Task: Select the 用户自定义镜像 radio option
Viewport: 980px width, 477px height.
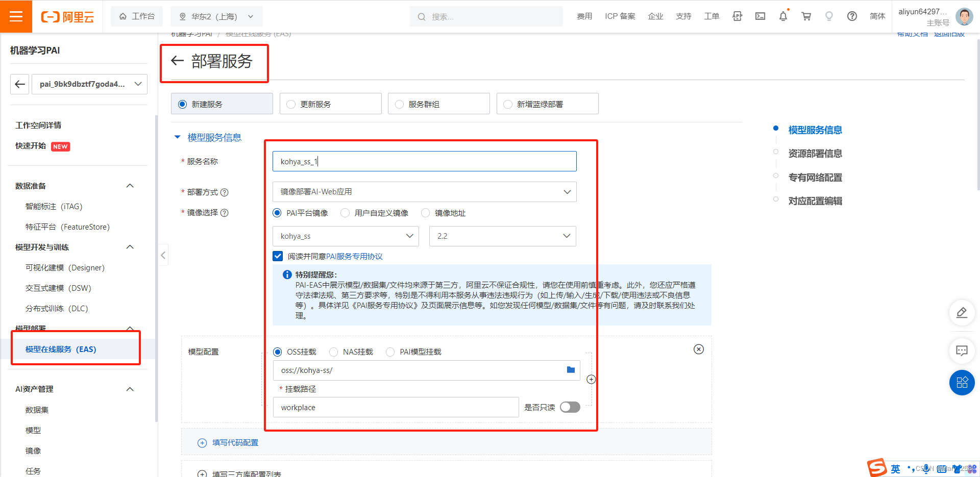Action: pos(345,213)
